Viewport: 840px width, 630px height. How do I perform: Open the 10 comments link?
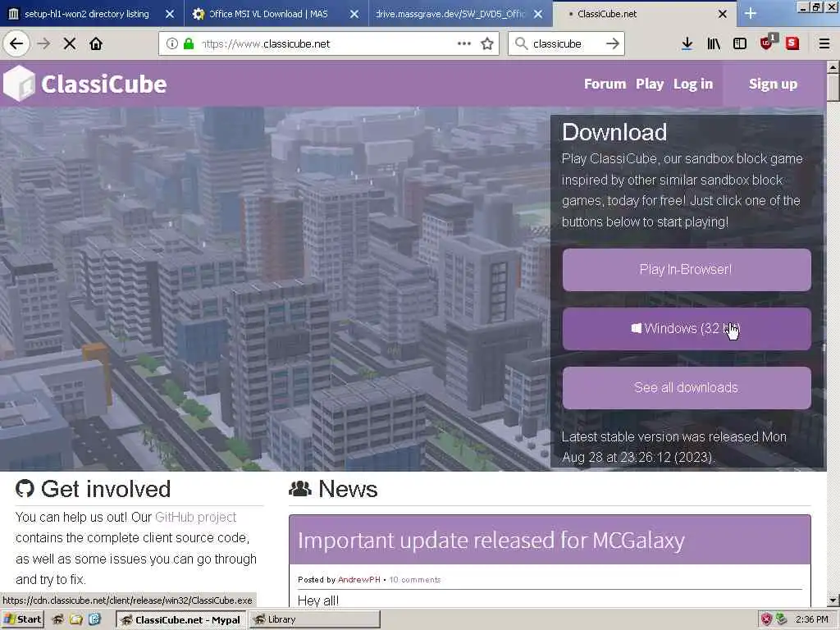[x=414, y=580]
